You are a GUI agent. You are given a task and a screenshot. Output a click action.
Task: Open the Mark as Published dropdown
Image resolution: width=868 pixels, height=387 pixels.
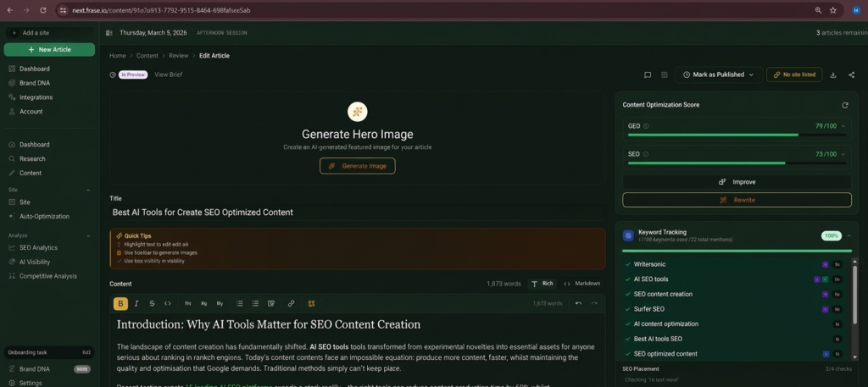[719, 75]
